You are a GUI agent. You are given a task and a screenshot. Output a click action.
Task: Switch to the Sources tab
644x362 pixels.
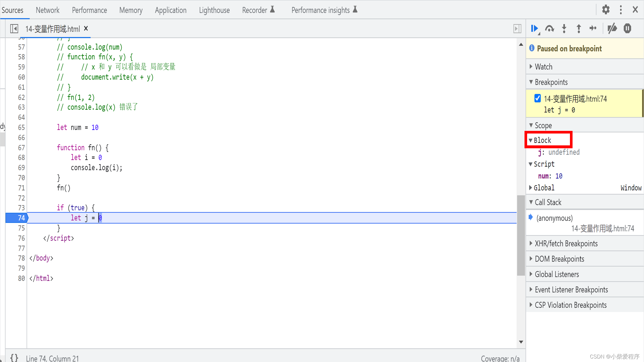coord(12,10)
